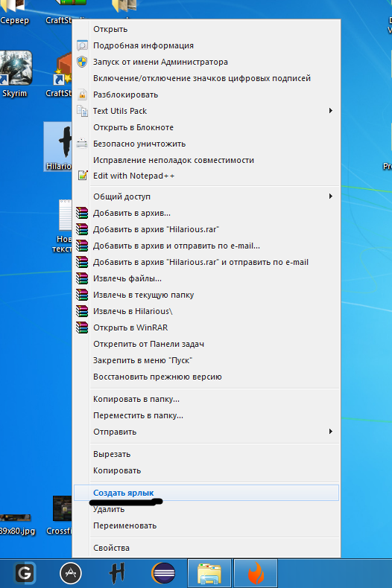The width and height of the screenshot is (392, 588).
Task: Open the H application in taskbar
Action: click(x=117, y=573)
